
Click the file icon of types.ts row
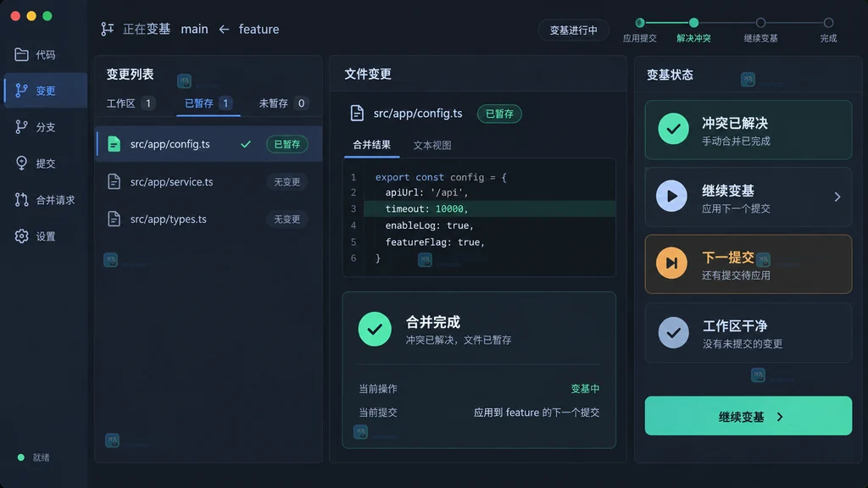(114, 219)
